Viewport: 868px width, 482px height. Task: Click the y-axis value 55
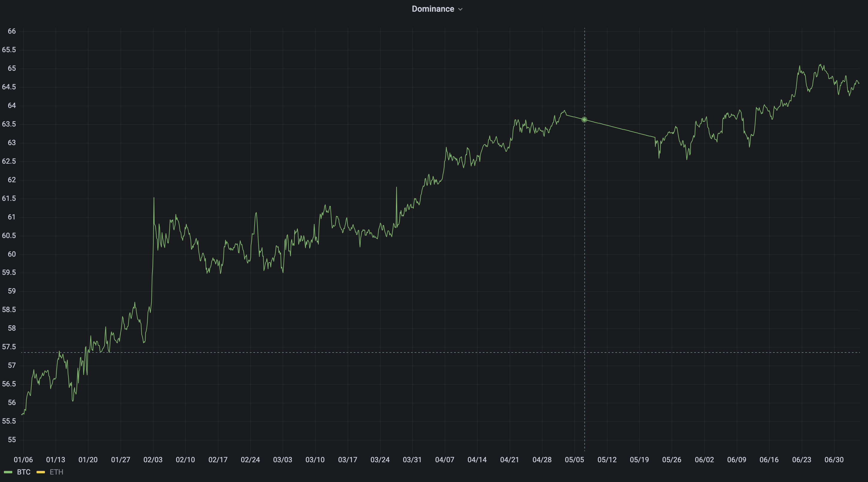pos(12,440)
